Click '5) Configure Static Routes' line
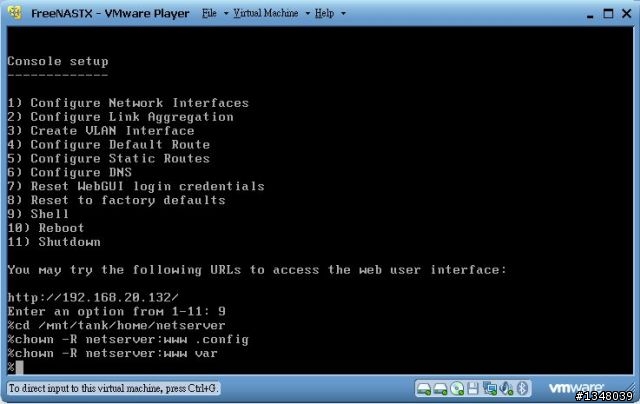This screenshot has width=640, height=404. 109,158
